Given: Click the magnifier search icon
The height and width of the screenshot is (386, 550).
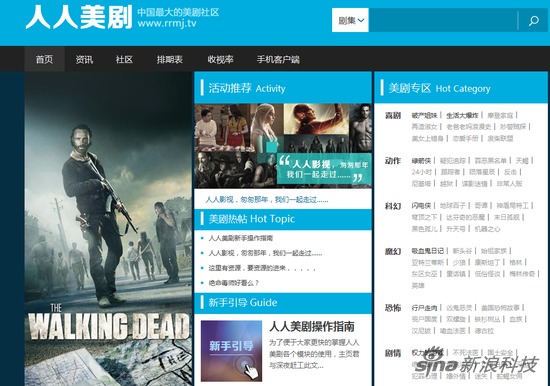Looking at the screenshot, I should tap(534, 20).
